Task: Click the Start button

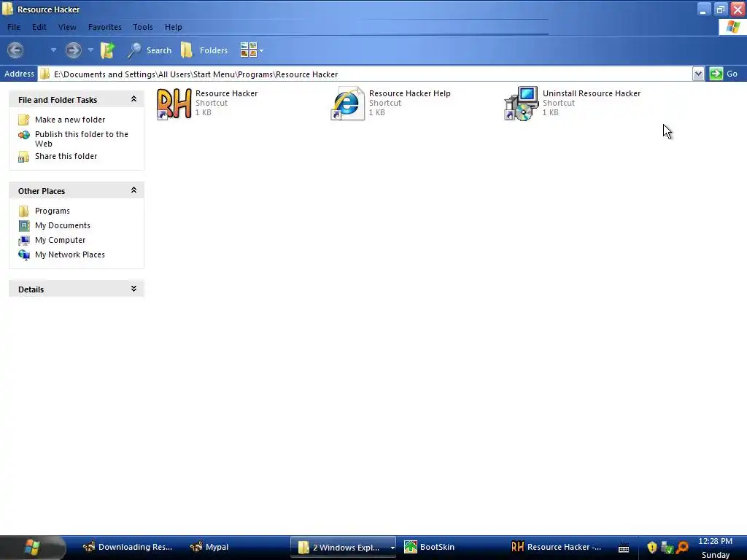Action: (x=32, y=548)
